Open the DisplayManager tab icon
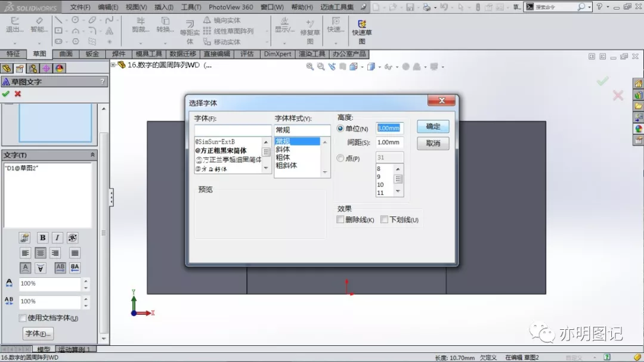 tap(59, 68)
